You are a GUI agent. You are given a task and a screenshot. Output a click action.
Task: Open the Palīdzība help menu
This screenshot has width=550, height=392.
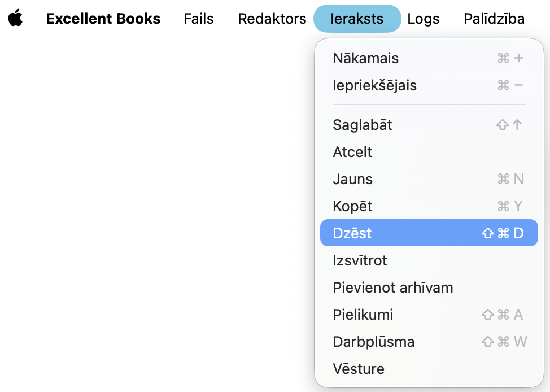coord(494,19)
